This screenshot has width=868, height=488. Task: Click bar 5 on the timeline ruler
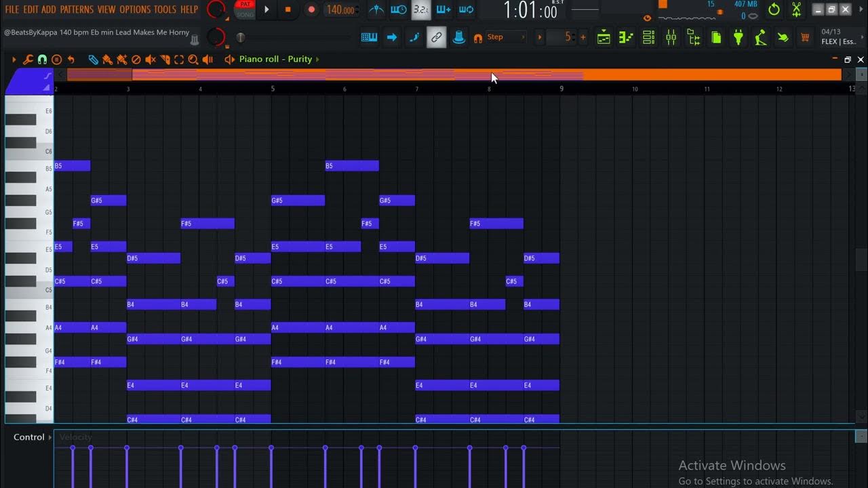point(273,89)
